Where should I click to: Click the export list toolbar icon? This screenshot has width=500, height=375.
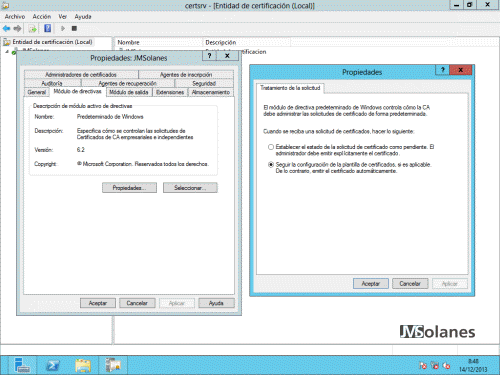pos(33,29)
